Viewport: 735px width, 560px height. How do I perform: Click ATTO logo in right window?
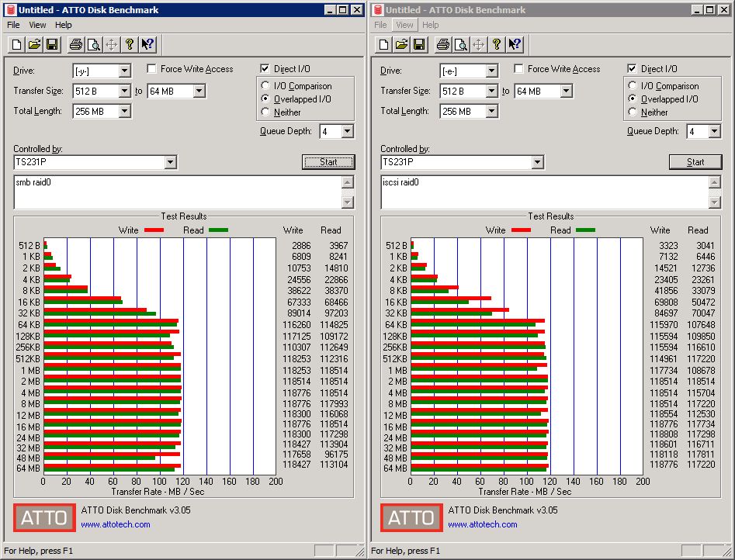point(411,517)
